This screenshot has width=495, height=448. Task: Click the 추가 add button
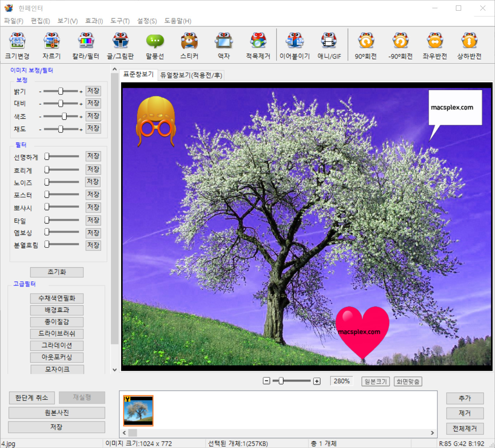[x=465, y=398]
